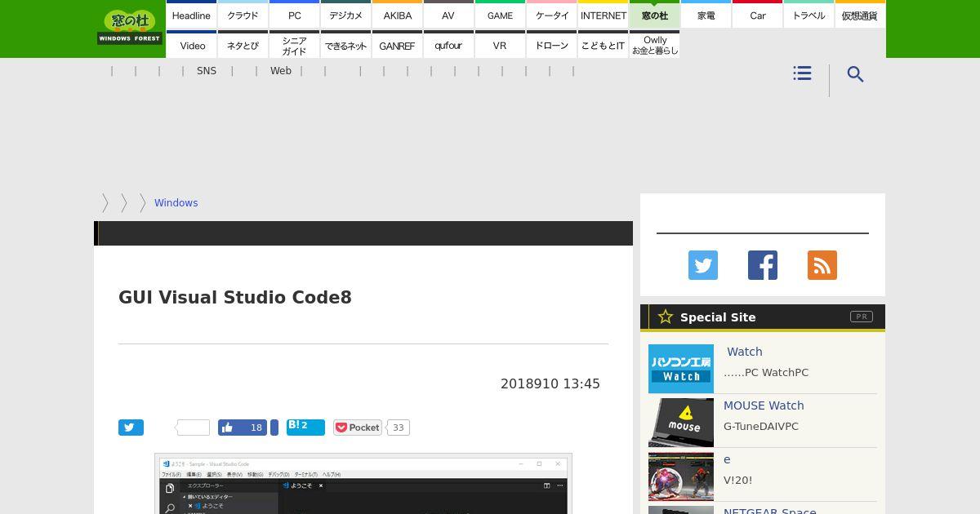The width and height of the screenshot is (980, 514).
Task: Open the 家電 tab
Action: [706, 15]
